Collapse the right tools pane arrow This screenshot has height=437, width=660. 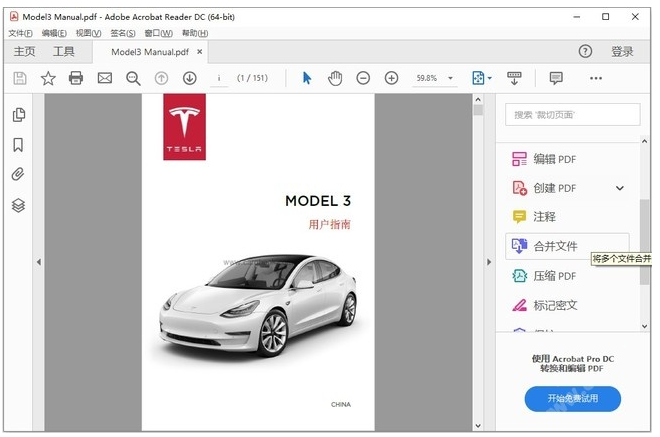(x=489, y=262)
